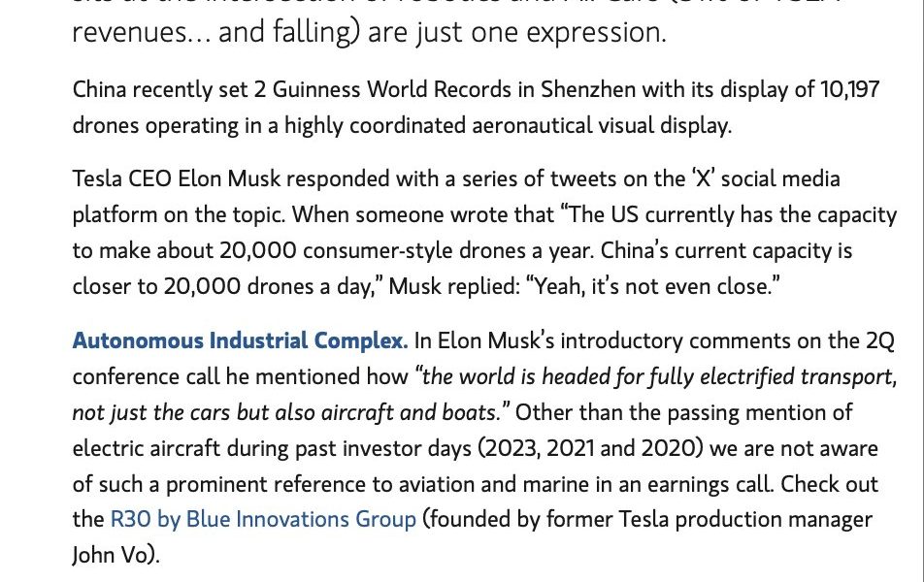This screenshot has width=924, height=582.
Task: Click the "2Q" text ending the line
Action: tap(879, 340)
